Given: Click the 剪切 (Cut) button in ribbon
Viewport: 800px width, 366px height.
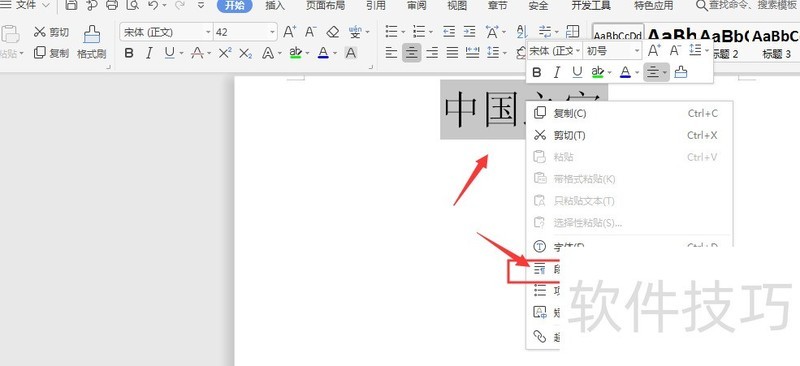Looking at the screenshot, I should click(51, 32).
